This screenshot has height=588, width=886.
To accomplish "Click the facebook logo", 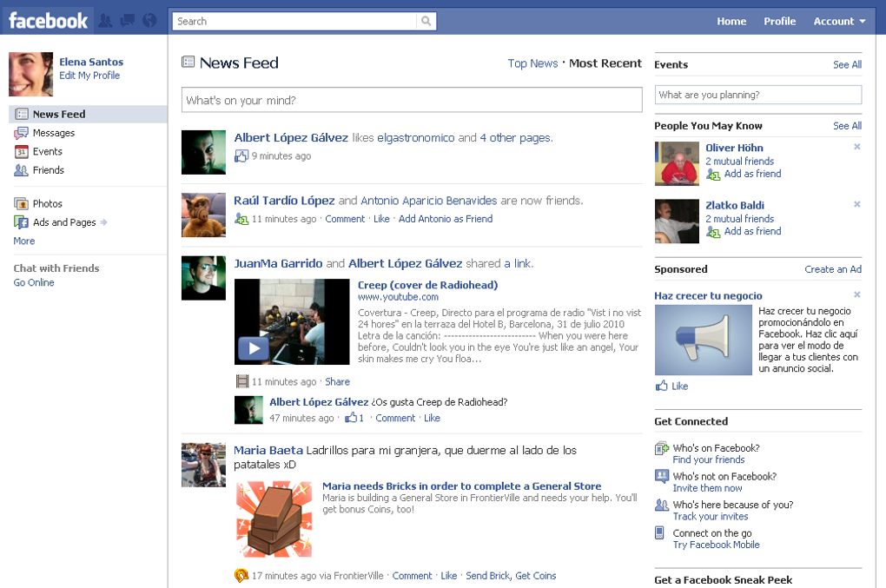I will 48,21.
